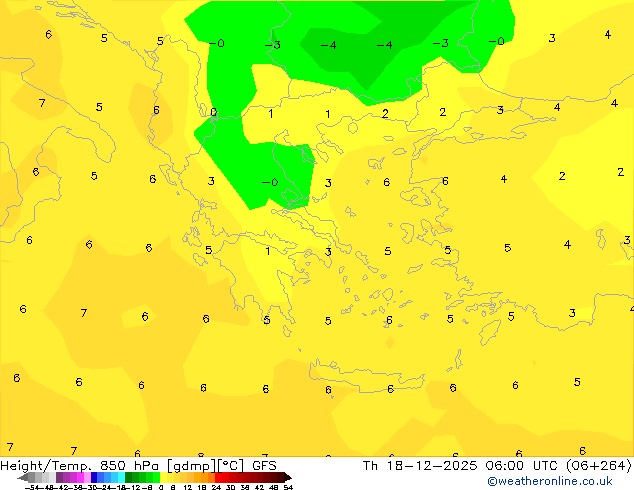Click the 7 label in the upper-left area

pyautogui.click(x=42, y=103)
